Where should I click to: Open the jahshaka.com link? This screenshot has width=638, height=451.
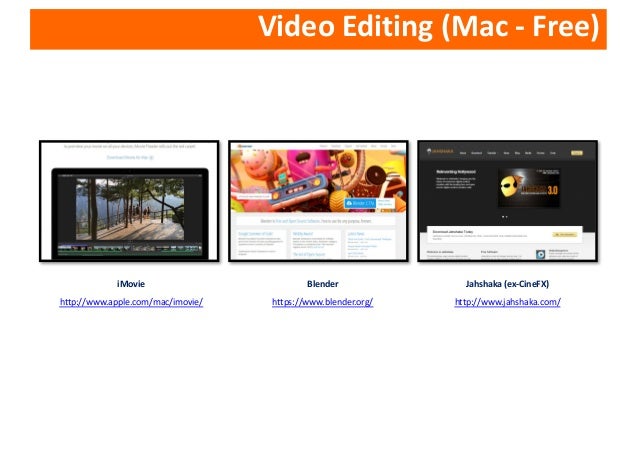[x=507, y=302]
